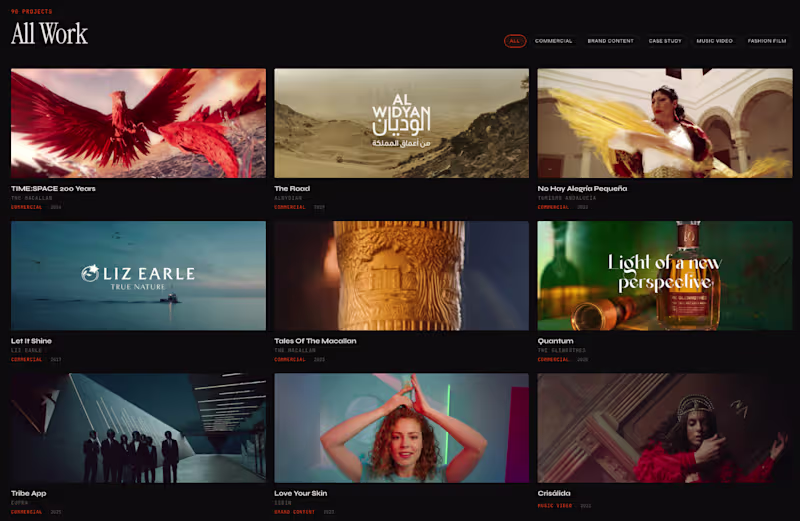
Task: Open the woman in red dress thumbnail
Action: tap(665, 428)
